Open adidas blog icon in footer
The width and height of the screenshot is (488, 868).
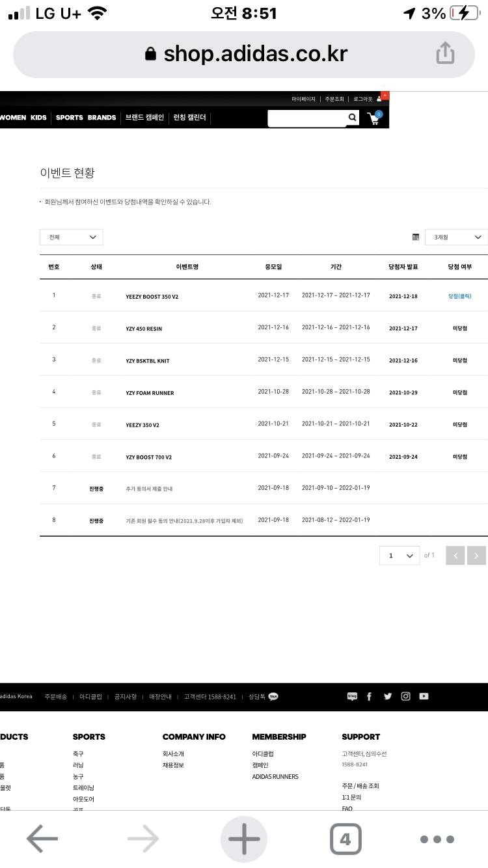[x=352, y=696]
